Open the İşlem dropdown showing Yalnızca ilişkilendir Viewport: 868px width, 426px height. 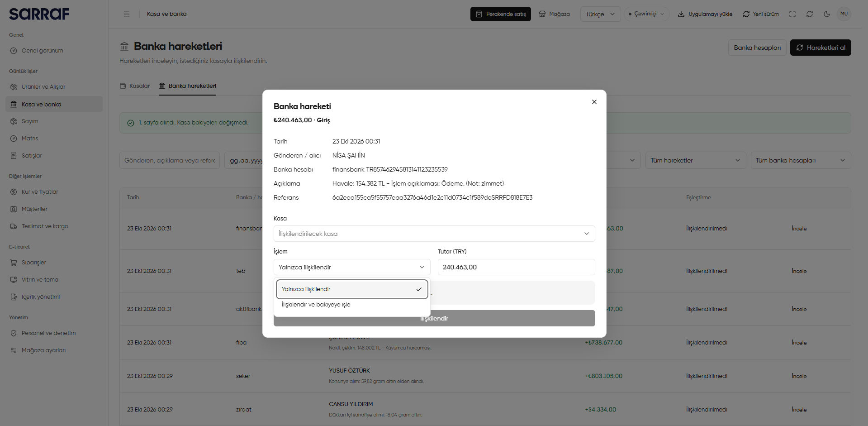point(352,267)
